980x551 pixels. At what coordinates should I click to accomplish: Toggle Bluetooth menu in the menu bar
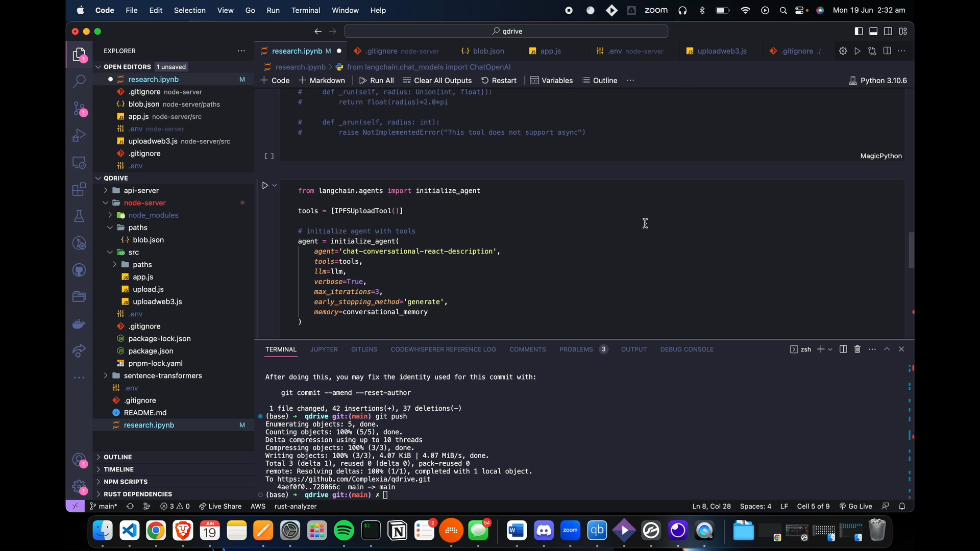pos(702,10)
